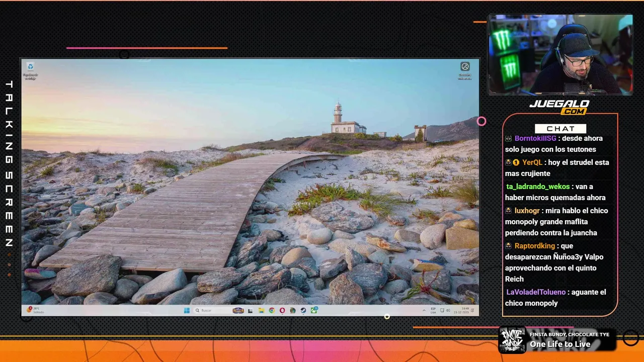The width and height of the screenshot is (644, 362).
Task: Open the taskbar clock showing 19:49
Action: tap(461, 310)
